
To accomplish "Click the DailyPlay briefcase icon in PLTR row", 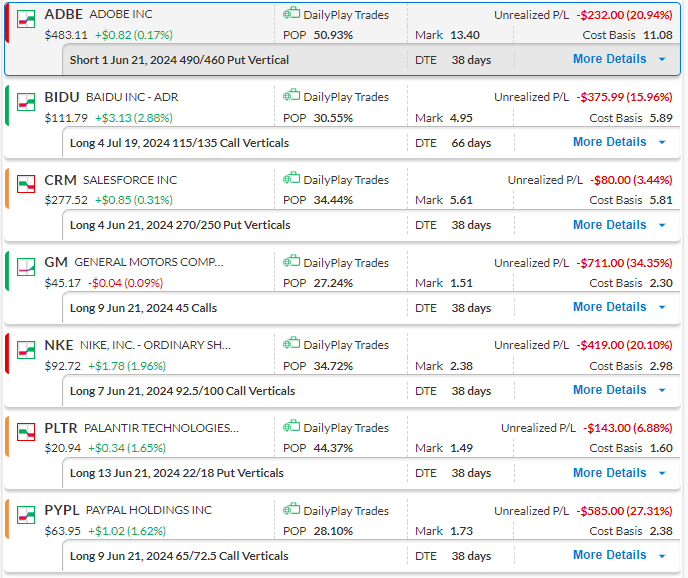I will pos(291,427).
